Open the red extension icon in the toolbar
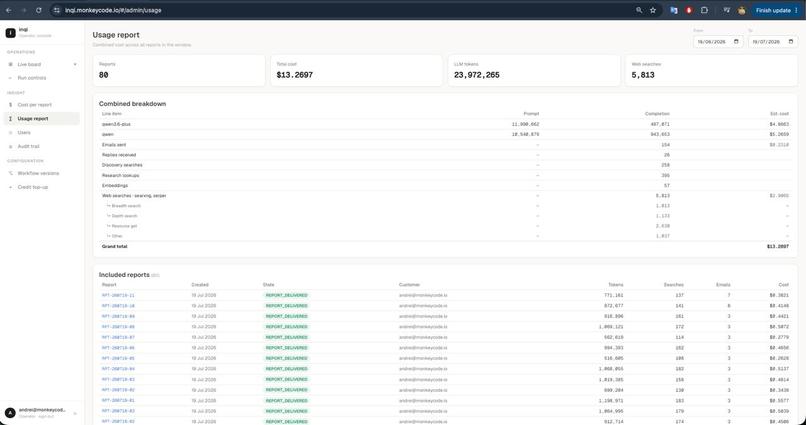Viewport: 806px width, 425px height. pos(689,10)
